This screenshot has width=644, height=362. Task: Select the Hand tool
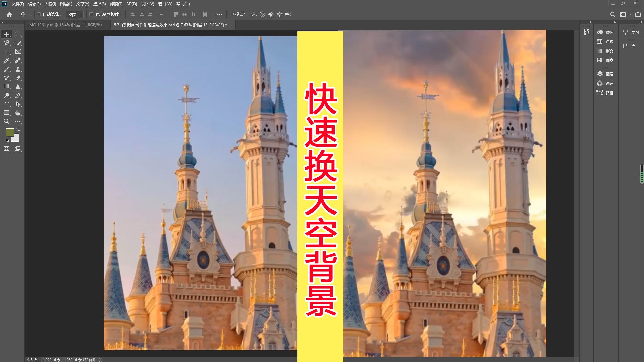coord(18,113)
